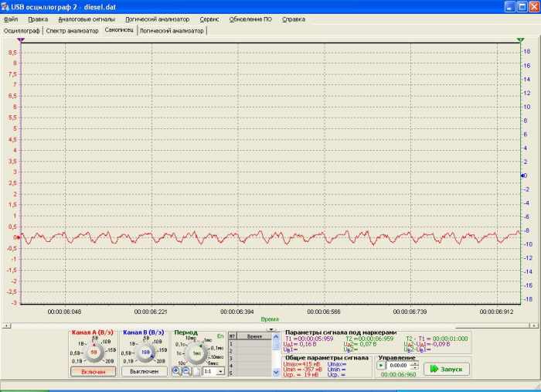Switch to the Логический анализатор tab

(x=172, y=31)
